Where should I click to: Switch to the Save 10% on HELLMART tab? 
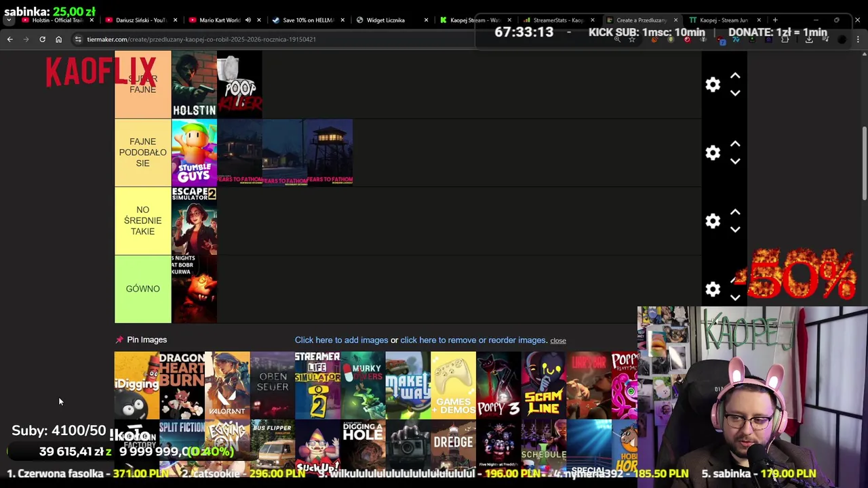tap(307, 20)
